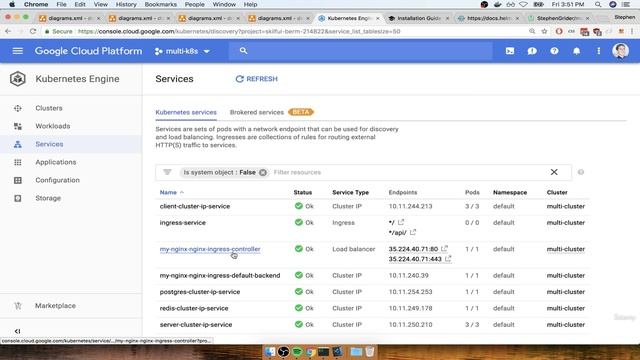The height and width of the screenshot is (360, 640).
Task: Open server-cluster-ip-service
Action: [x=196, y=324]
